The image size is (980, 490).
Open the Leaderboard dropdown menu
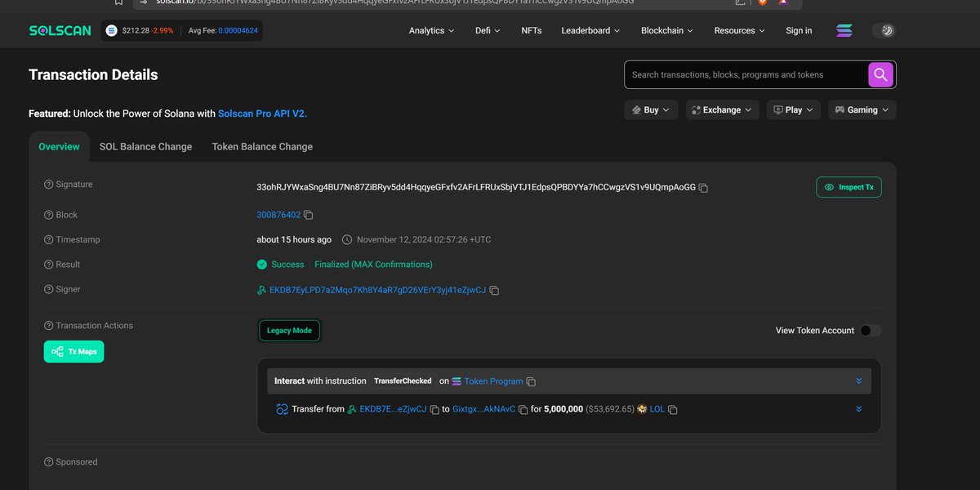click(x=590, y=31)
